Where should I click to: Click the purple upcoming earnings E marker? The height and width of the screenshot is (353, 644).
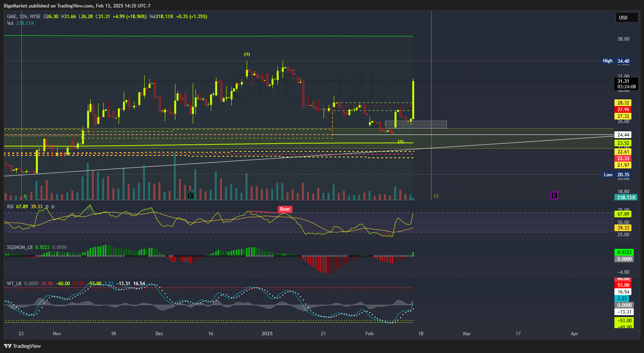[554, 195]
